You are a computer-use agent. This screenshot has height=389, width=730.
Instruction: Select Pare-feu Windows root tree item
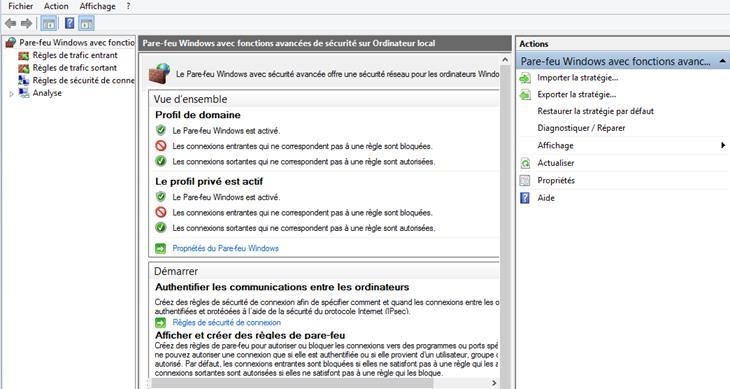pos(77,42)
